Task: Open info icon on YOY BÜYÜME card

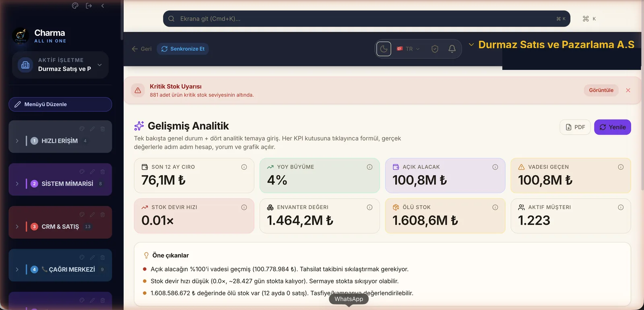Action: point(369,167)
